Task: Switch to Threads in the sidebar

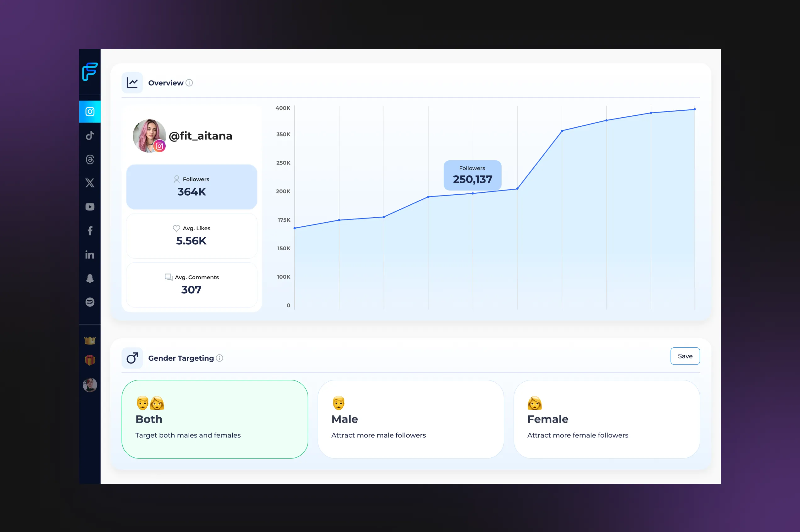Action: (x=90, y=159)
